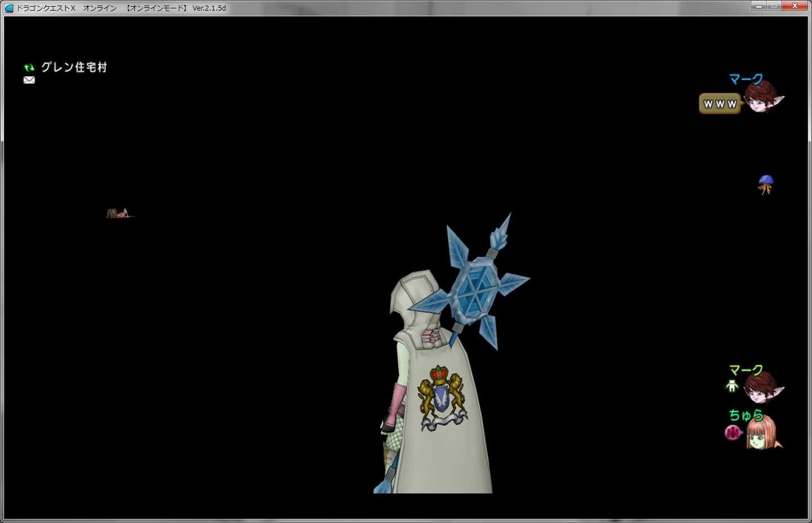Image resolution: width=812 pixels, height=523 pixels.
Task: Click the Dragon Quest X title bar icon
Action: 9,8
